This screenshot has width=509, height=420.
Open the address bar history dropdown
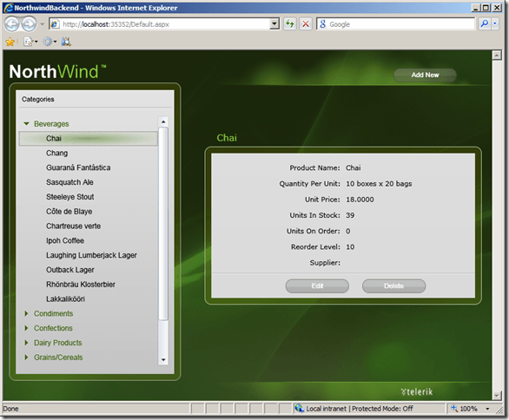tap(274, 24)
